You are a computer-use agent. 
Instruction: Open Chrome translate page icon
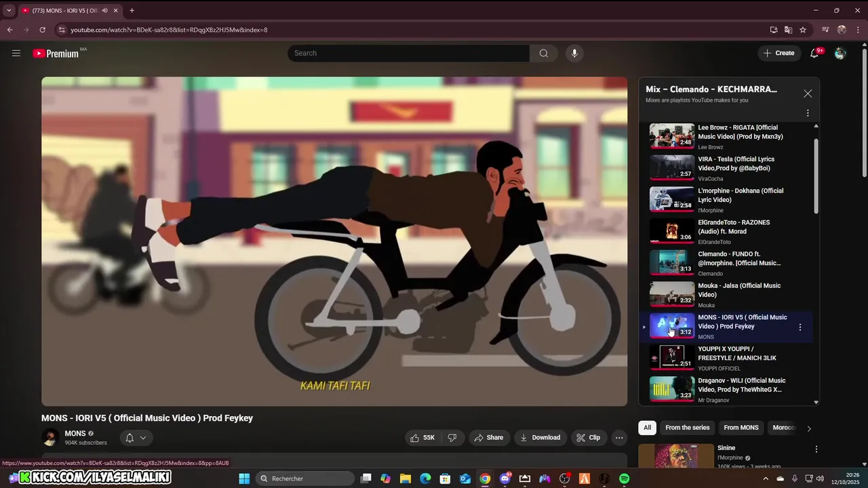[x=788, y=30]
